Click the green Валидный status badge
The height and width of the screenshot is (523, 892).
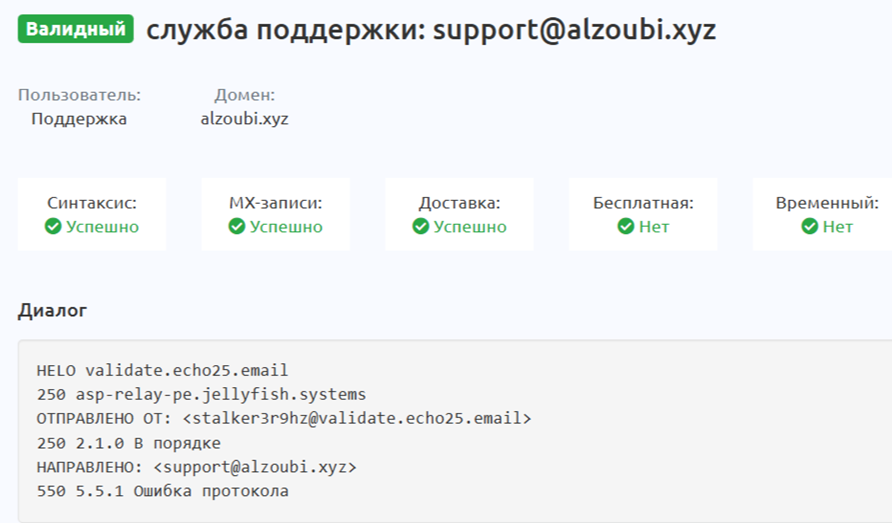pos(75,29)
